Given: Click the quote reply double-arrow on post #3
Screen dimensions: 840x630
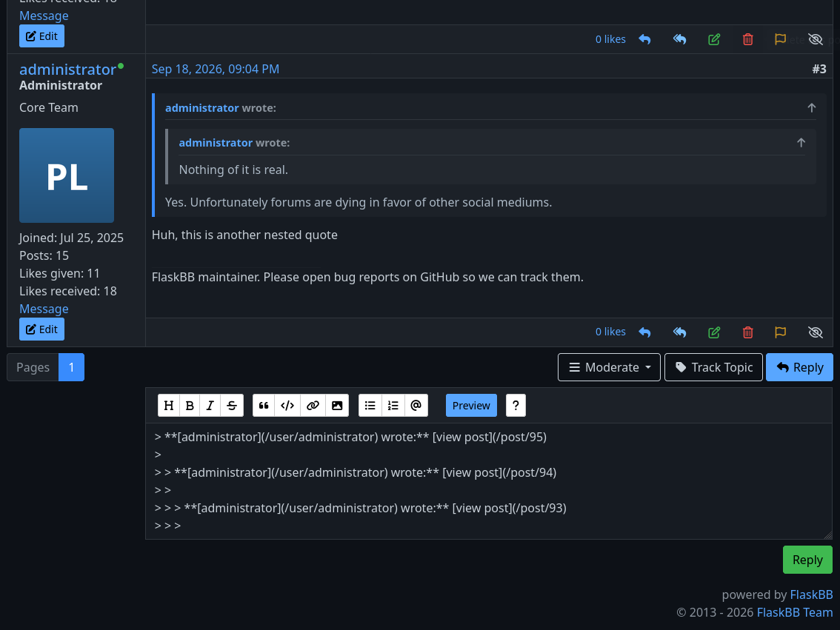Looking at the screenshot, I should [x=679, y=332].
